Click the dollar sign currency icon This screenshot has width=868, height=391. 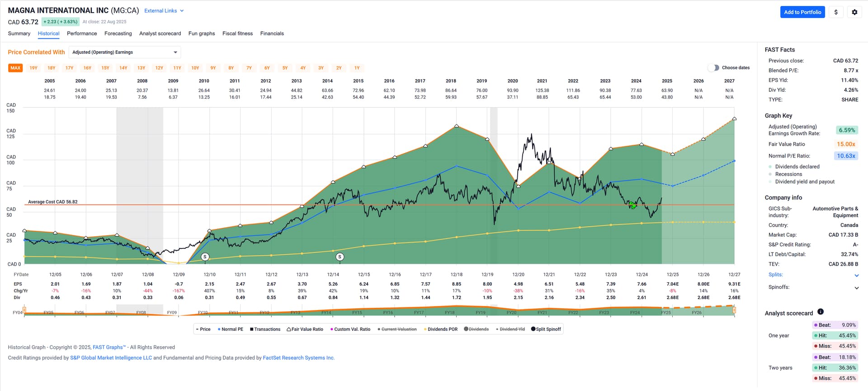click(836, 12)
